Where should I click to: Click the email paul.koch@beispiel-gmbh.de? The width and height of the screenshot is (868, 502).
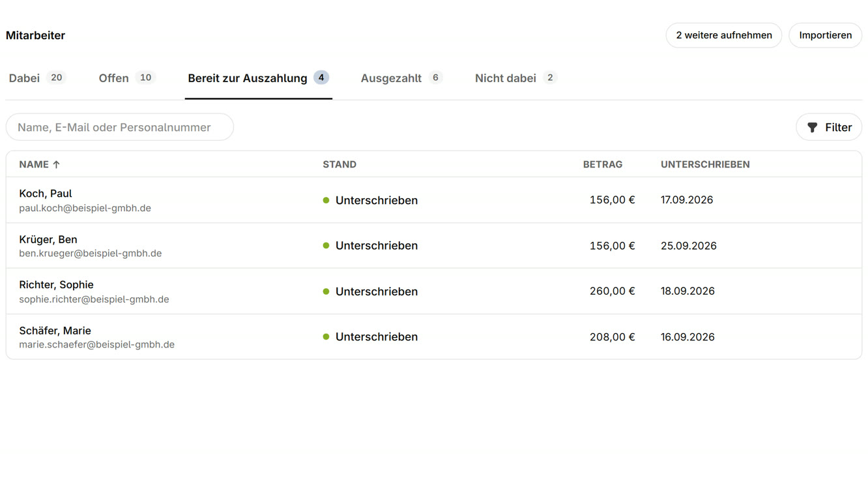(85, 208)
